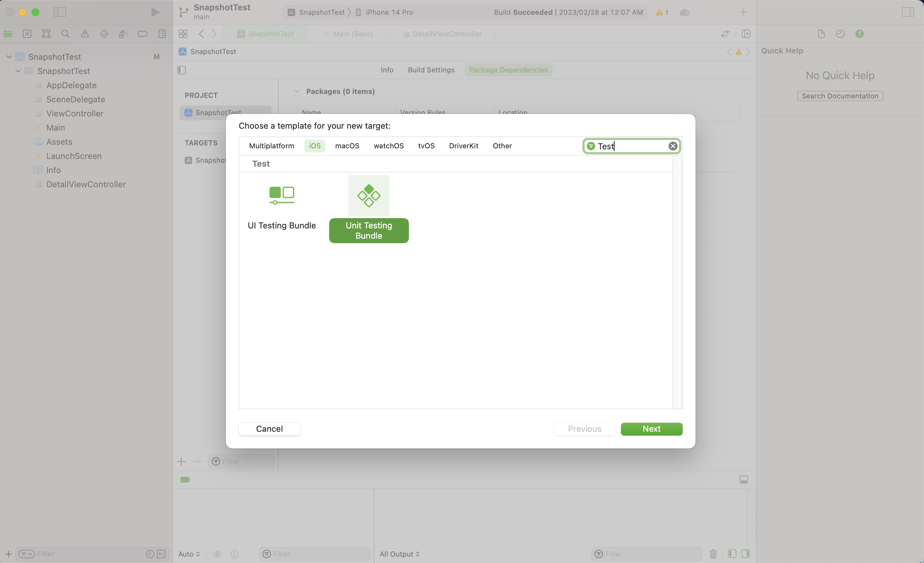Open the Test navigator diamond icon
Screen dimensions: 924x563
104,34
